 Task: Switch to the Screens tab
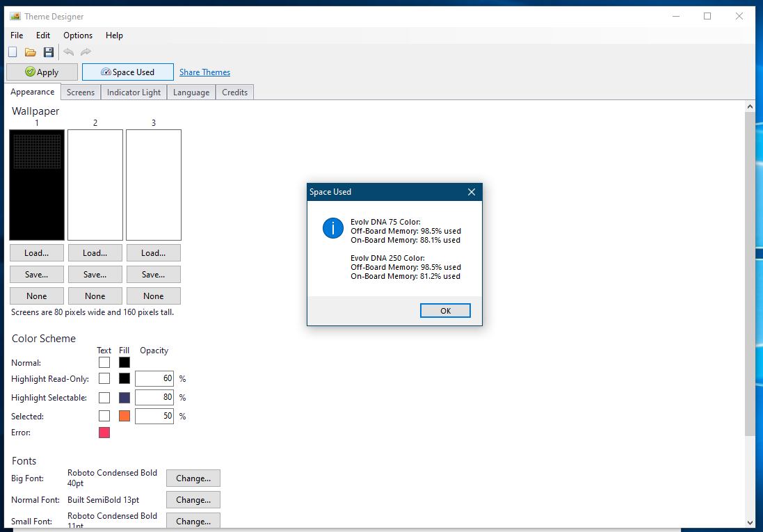tap(81, 92)
